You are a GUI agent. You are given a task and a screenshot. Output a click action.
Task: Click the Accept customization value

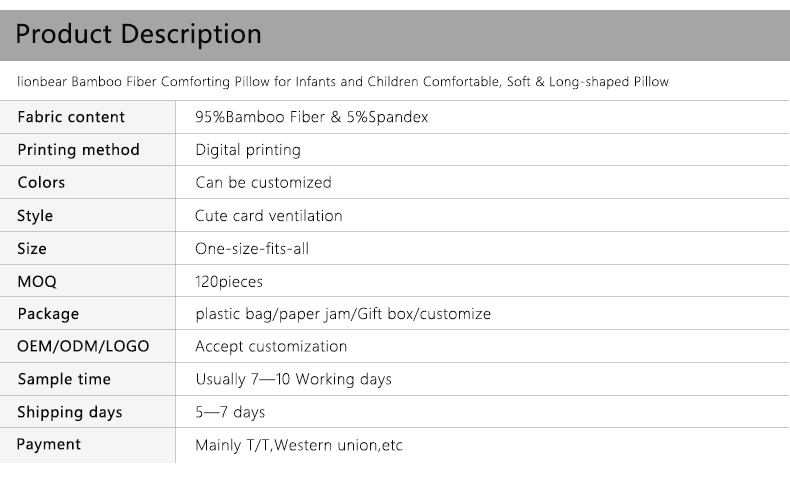click(270, 347)
